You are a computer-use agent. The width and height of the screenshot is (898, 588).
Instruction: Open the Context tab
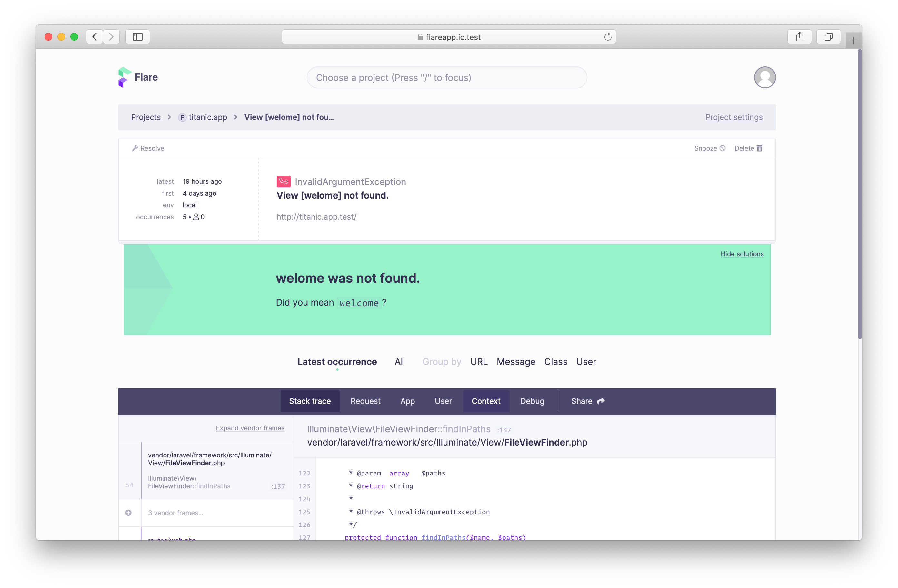point(486,401)
